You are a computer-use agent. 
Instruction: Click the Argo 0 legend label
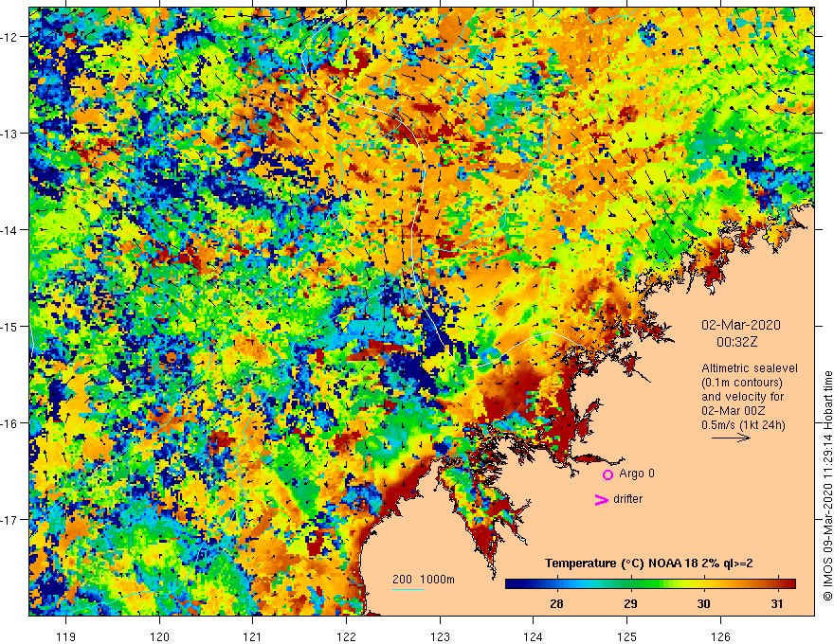(637, 474)
